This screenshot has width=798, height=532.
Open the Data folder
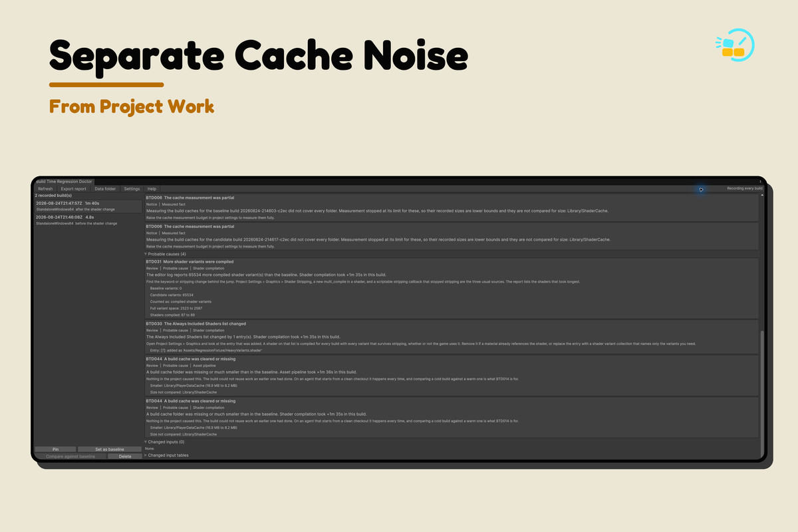coord(105,189)
